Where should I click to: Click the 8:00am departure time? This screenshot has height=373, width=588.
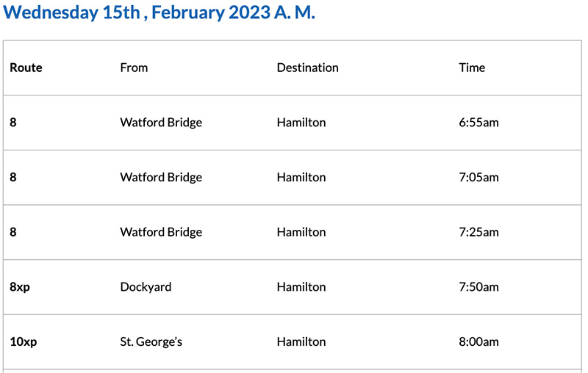click(x=478, y=341)
